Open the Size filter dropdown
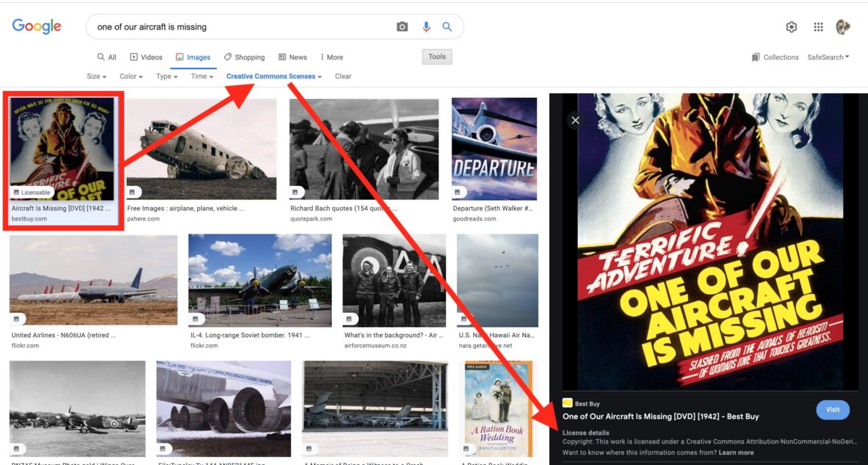Viewport: 868px width, 465px height. (96, 76)
